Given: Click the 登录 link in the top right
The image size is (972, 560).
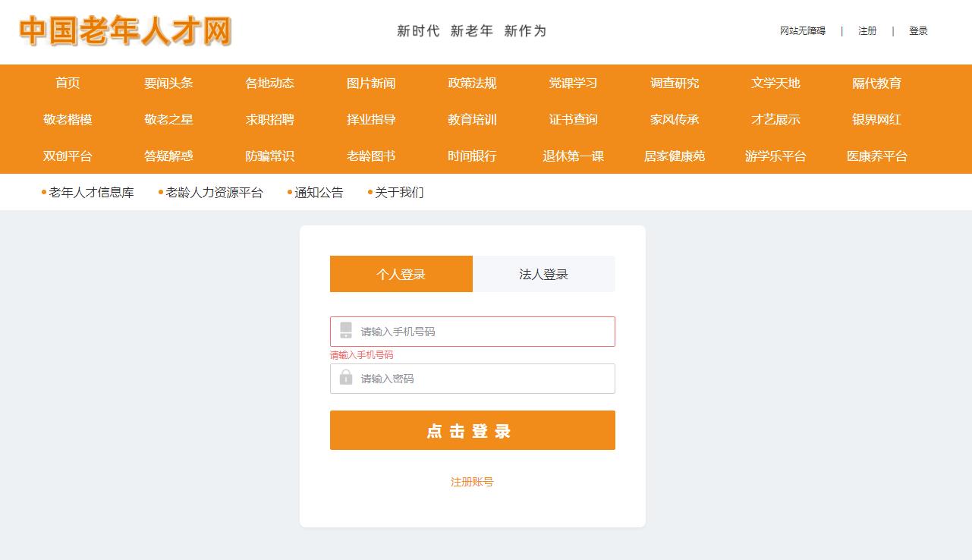Looking at the screenshot, I should pyautogui.click(x=918, y=31).
